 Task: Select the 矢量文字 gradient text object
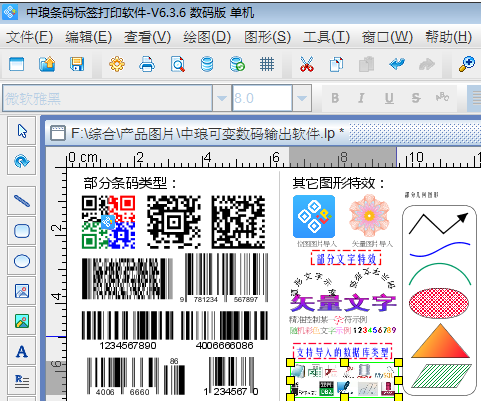(343, 303)
